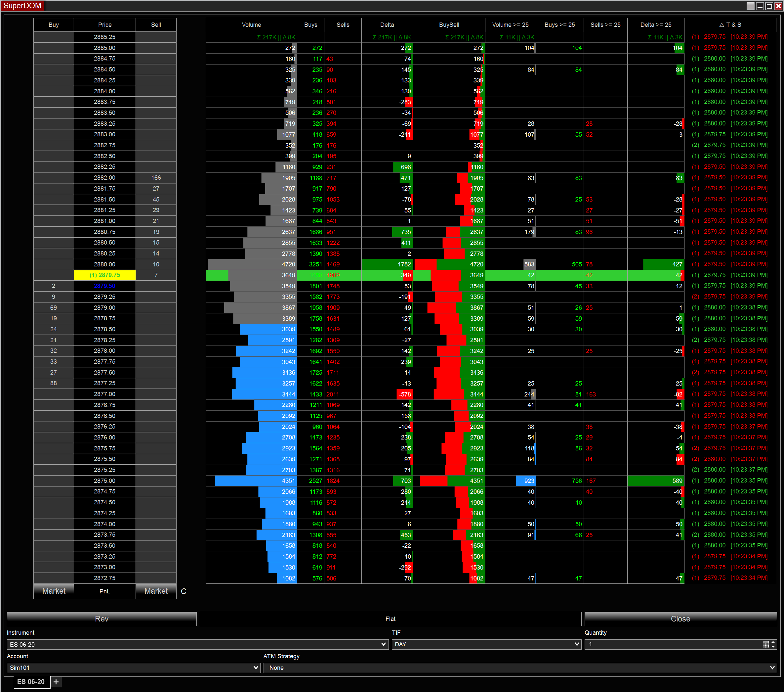Screen dimensions: 784x692
Task: Switch to the ES 06-20 tab
Action: pos(31,682)
